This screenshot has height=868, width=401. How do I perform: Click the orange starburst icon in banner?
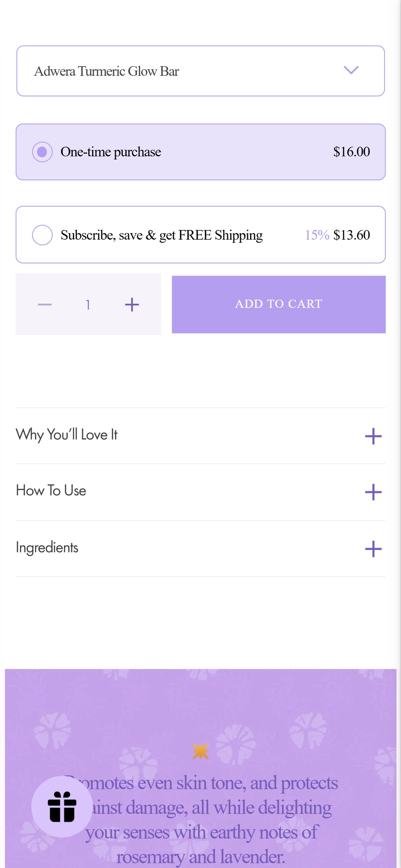(200, 751)
